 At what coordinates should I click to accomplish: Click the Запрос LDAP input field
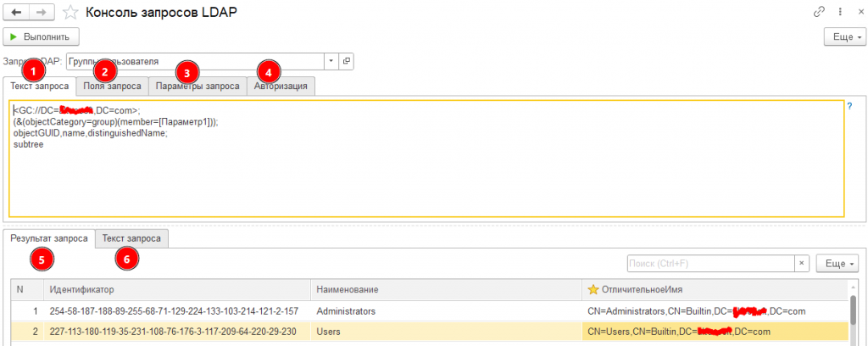coord(195,61)
